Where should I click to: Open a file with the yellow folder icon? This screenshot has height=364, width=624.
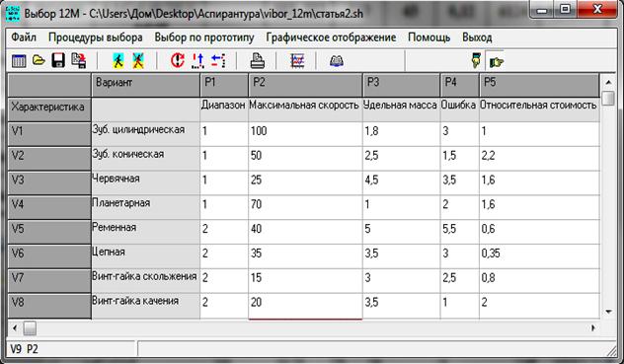tap(39, 60)
